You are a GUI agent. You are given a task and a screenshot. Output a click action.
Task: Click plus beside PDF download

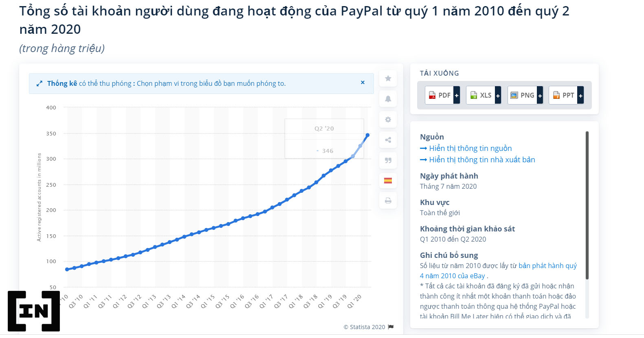[457, 95]
